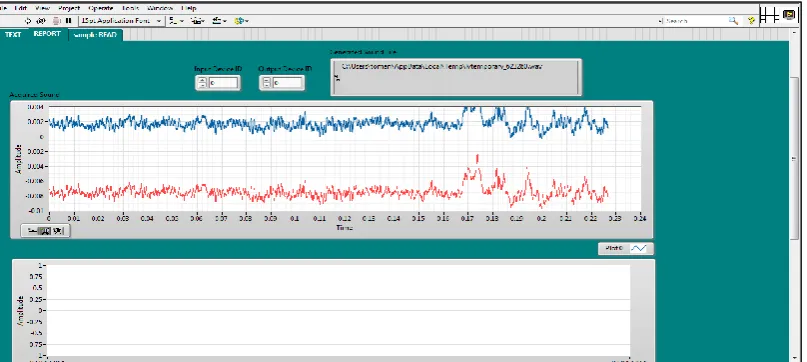Screen dimensions: 807x362
Task: Click the Amplitude label of the lower graph
Action: [21, 311]
